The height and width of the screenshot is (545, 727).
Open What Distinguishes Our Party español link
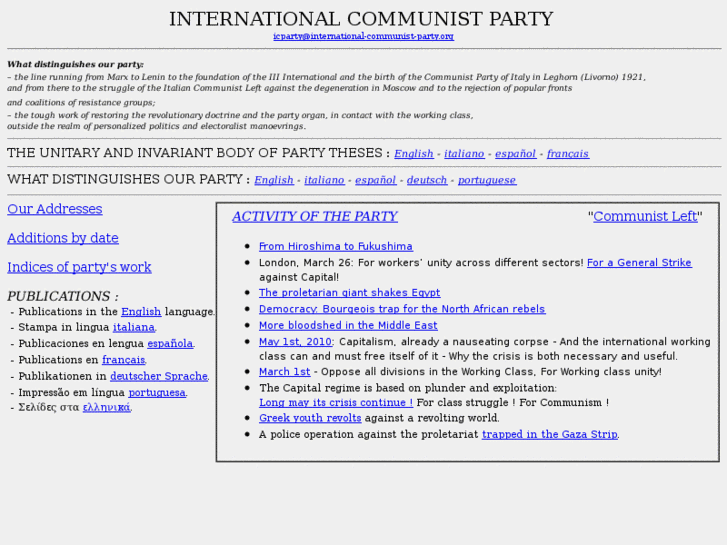click(x=376, y=180)
